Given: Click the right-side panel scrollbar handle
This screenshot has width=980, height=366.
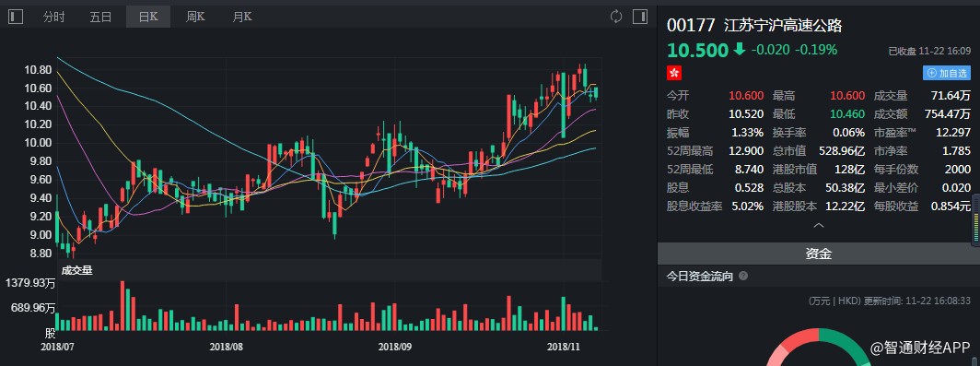Looking at the screenshot, I should point(975,221).
